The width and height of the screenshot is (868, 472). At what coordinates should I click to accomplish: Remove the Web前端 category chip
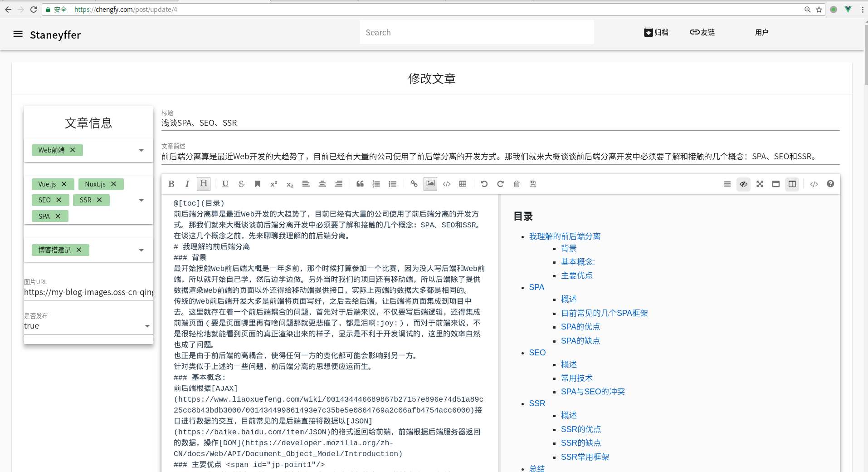(x=73, y=150)
